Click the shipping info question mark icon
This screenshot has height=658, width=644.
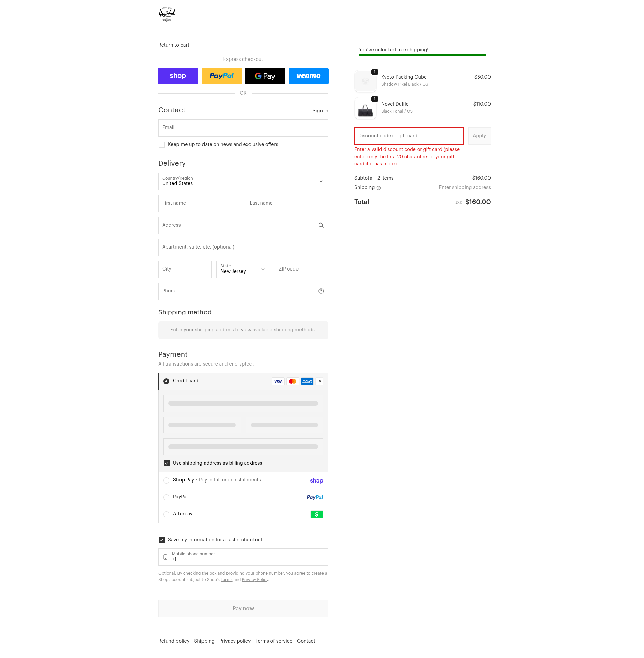tap(379, 188)
